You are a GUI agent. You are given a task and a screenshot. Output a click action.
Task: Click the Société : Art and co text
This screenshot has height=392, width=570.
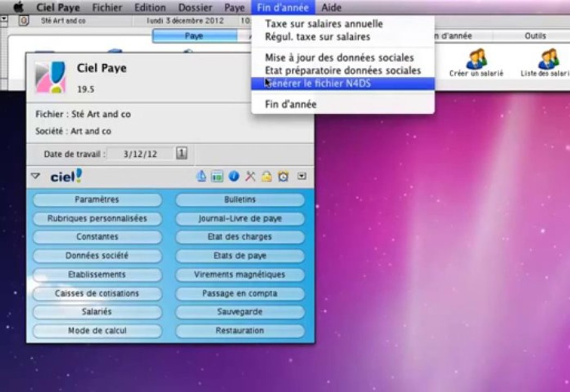tap(73, 131)
